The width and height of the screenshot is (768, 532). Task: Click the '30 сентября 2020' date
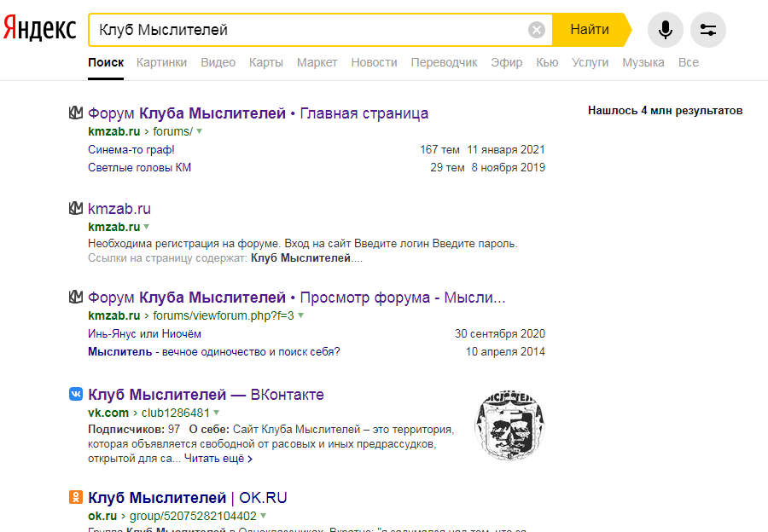pyautogui.click(x=499, y=334)
